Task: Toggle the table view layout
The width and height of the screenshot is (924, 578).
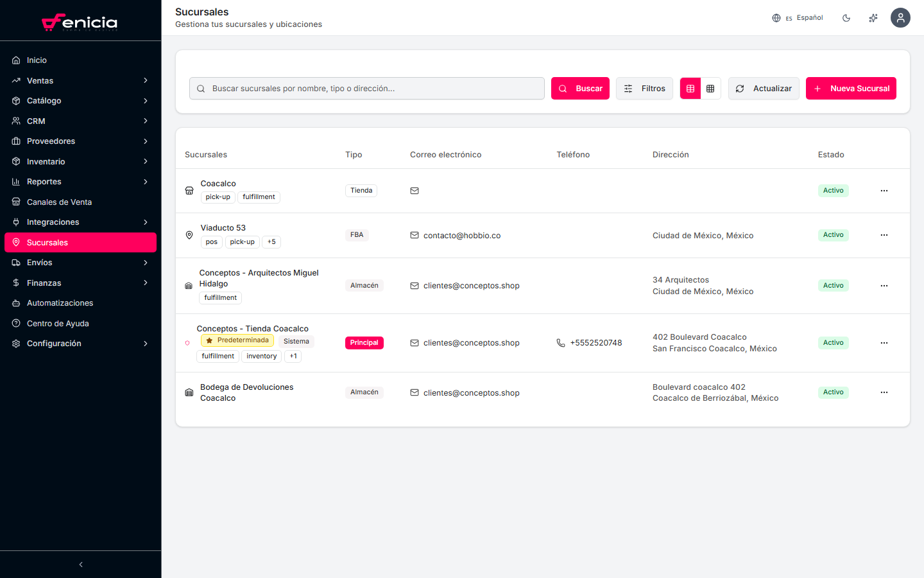Action: coord(690,88)
